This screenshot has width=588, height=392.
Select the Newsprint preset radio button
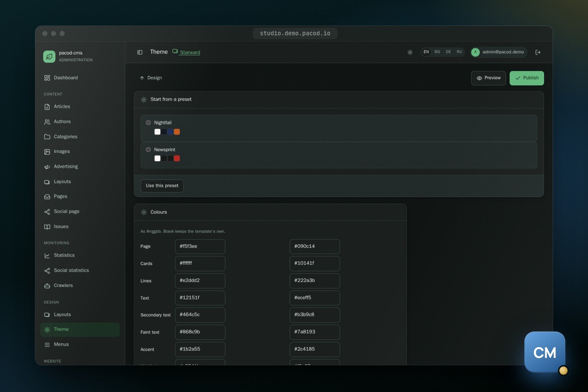[148, 149]
